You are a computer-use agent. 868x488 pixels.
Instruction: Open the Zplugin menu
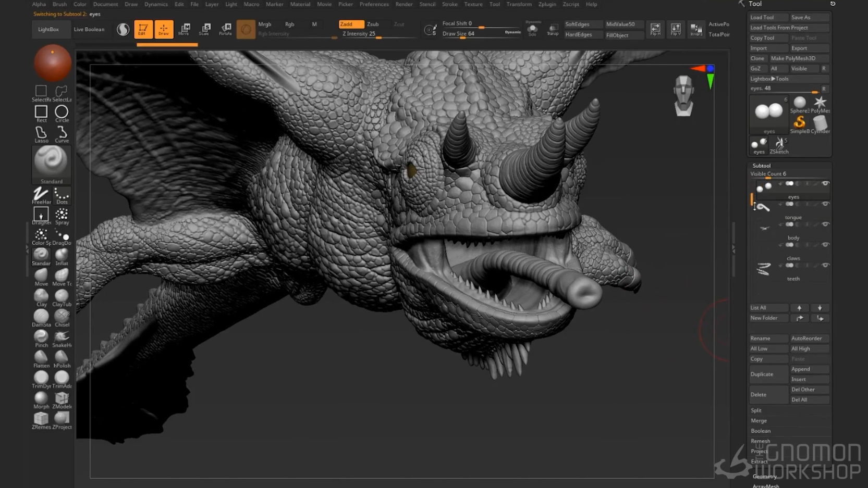point(547,4)
